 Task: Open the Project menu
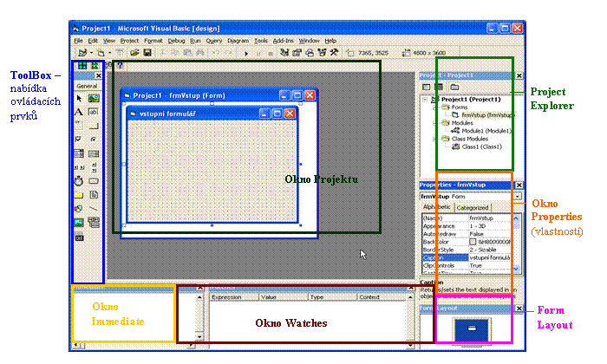[129, 41]
